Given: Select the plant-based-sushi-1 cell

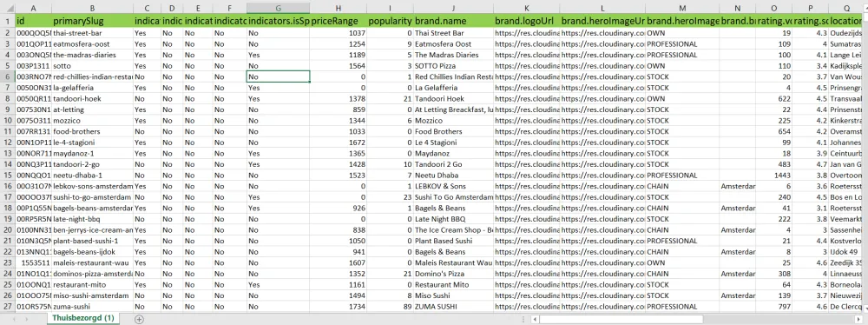Looking at the screenshot, I should (x=92, y=241).
